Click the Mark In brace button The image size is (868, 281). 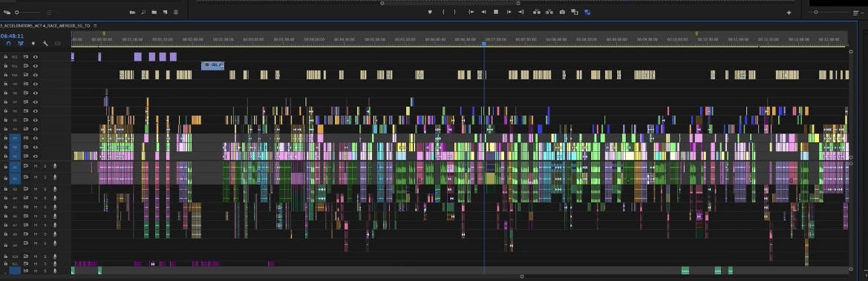443,12
